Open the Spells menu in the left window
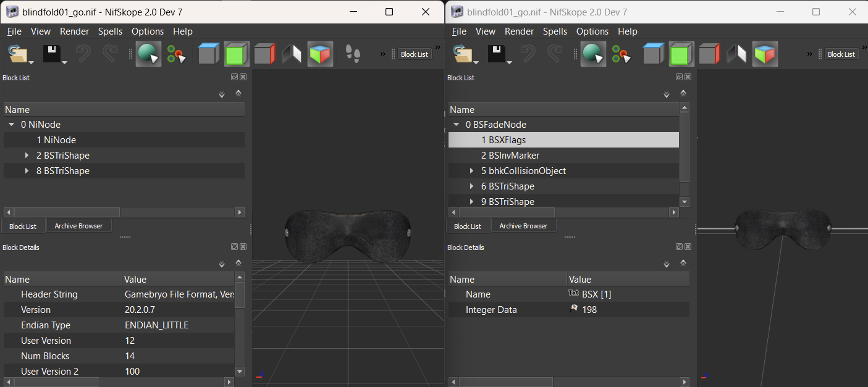 tap(110, 31)
